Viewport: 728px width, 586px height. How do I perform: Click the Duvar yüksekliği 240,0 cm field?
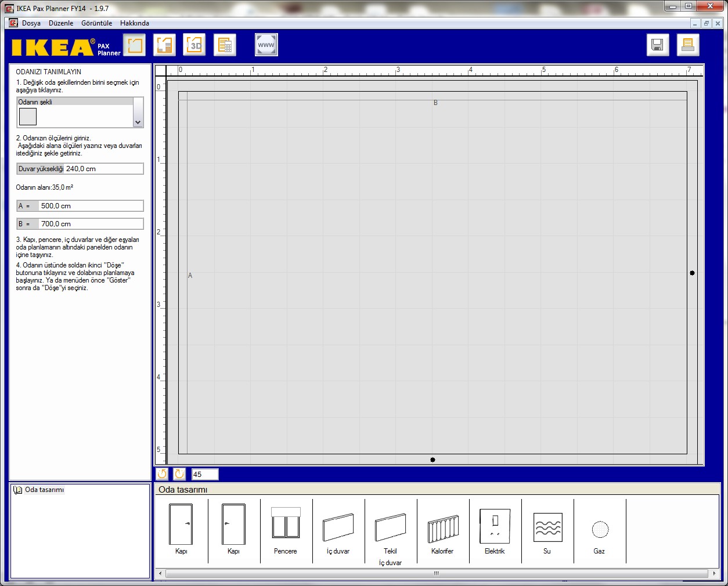click(80, 169)
